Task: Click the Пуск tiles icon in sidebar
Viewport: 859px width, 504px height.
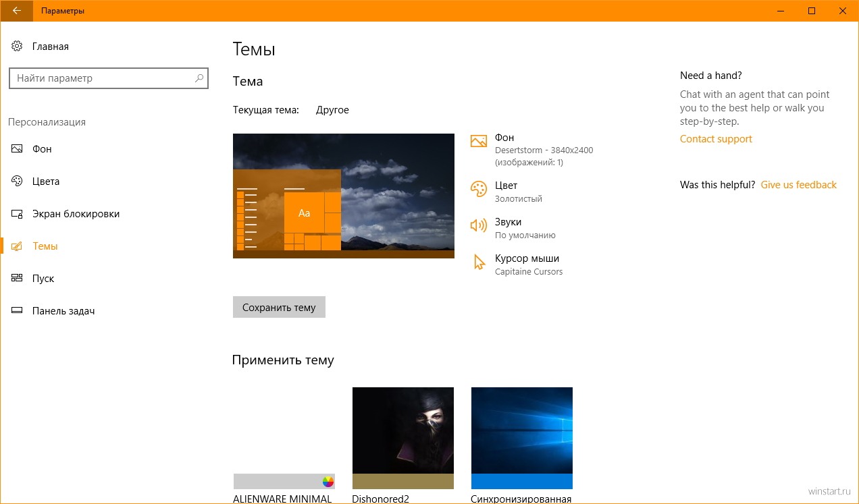Action: [x=17, y=279]
